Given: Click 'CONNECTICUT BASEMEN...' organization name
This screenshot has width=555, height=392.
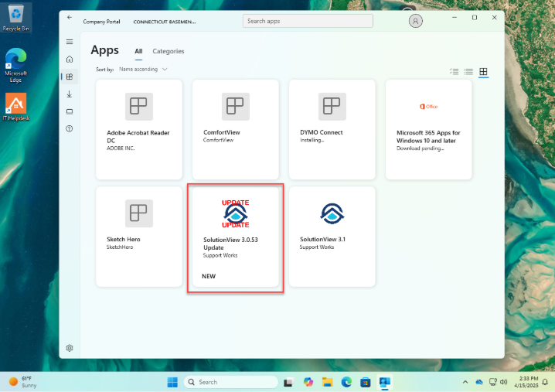Looking at the screenshot, I should (x=164, y=22).
